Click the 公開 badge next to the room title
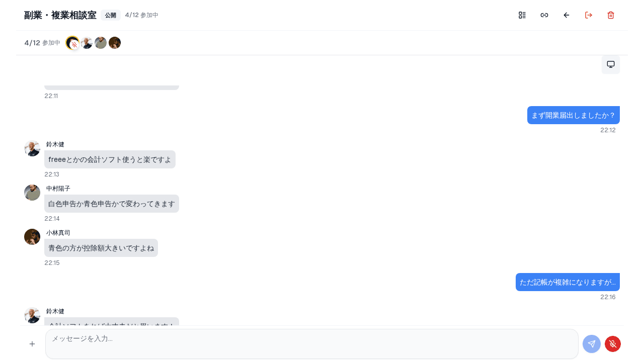Image resolution: width=644 pixels, height=362 pixels. point(111,15)
